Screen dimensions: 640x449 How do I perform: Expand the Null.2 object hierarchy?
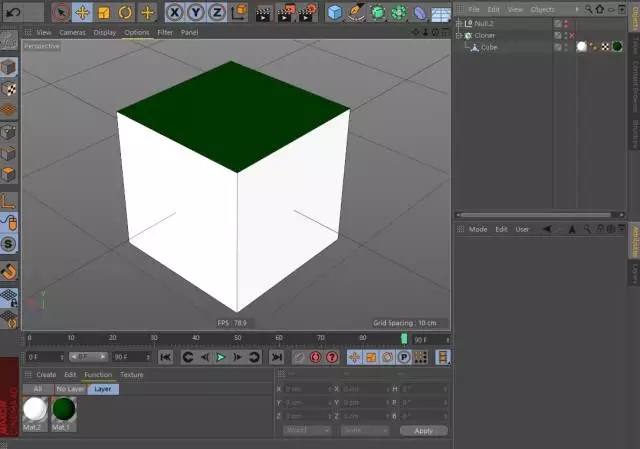coord(458,23)
